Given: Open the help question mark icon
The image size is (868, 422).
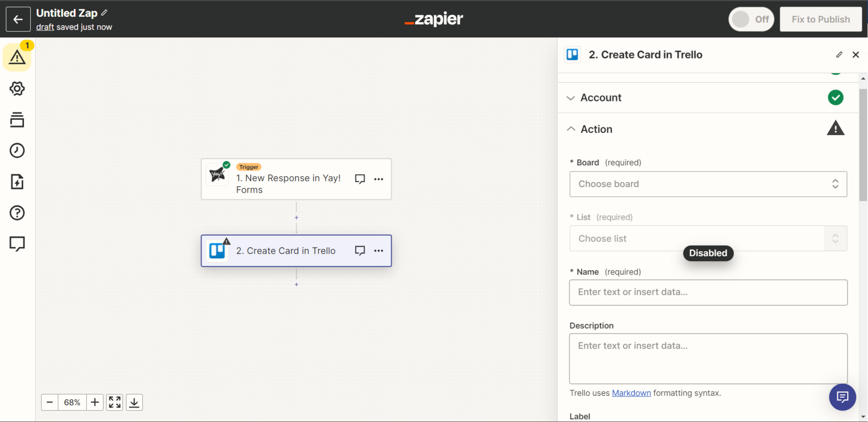Looking at the screenshot, I should (17, 213).
